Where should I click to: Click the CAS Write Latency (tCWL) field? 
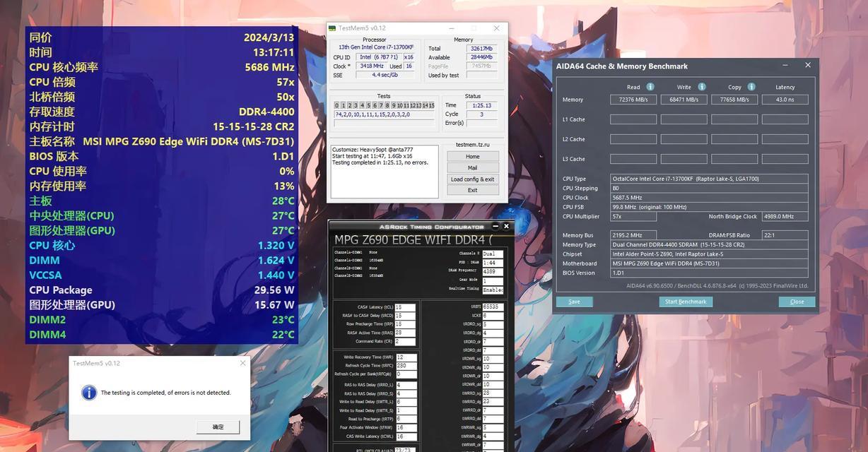pos(406,436)
